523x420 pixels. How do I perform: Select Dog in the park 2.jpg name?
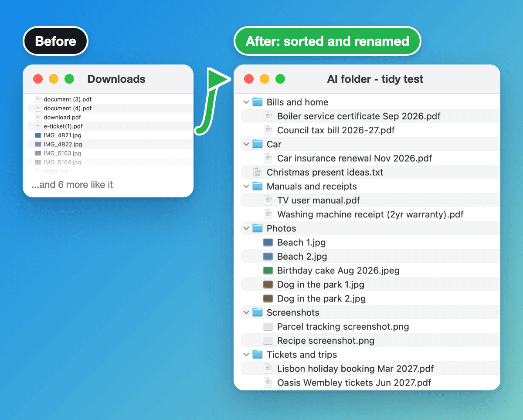[x=321, y=298]
